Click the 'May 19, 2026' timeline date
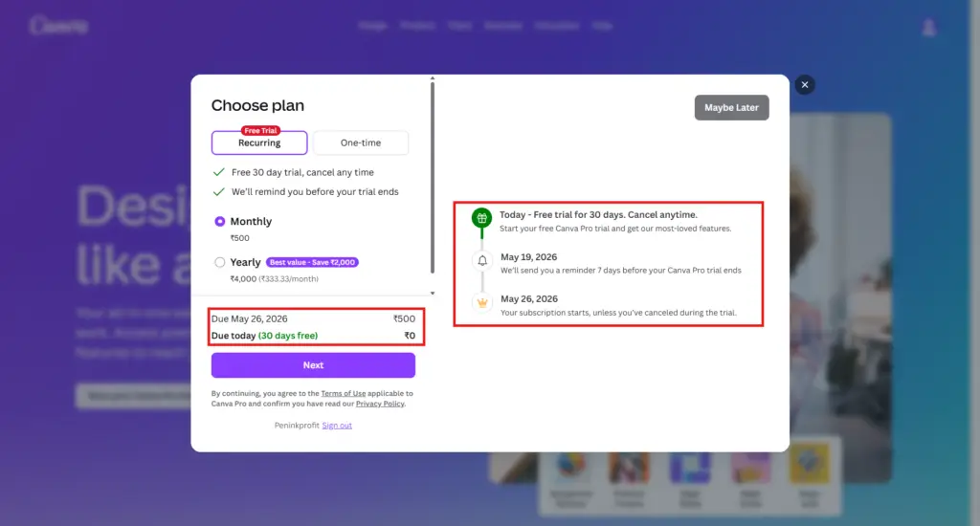The height and width of the screenshot is (526, 980). click(x=528, y=256)
